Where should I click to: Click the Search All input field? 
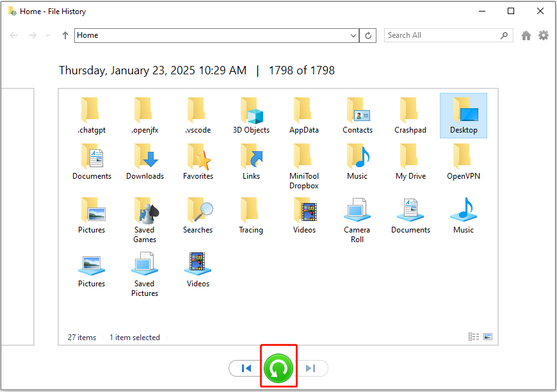point(442,36)
